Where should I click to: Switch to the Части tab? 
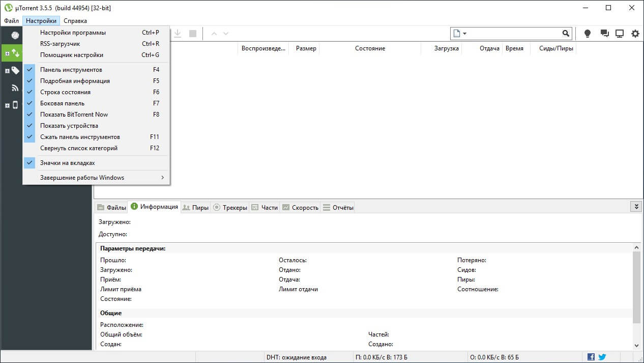click(265, 207)
